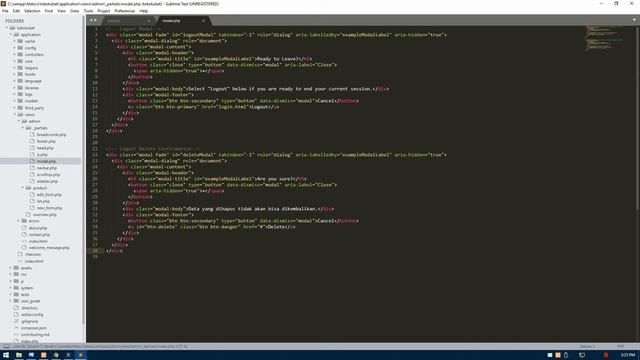Close the inactive first editor tab
This screenshot has height=360, width=640.
pyautogui.click(x=149, y=21)
